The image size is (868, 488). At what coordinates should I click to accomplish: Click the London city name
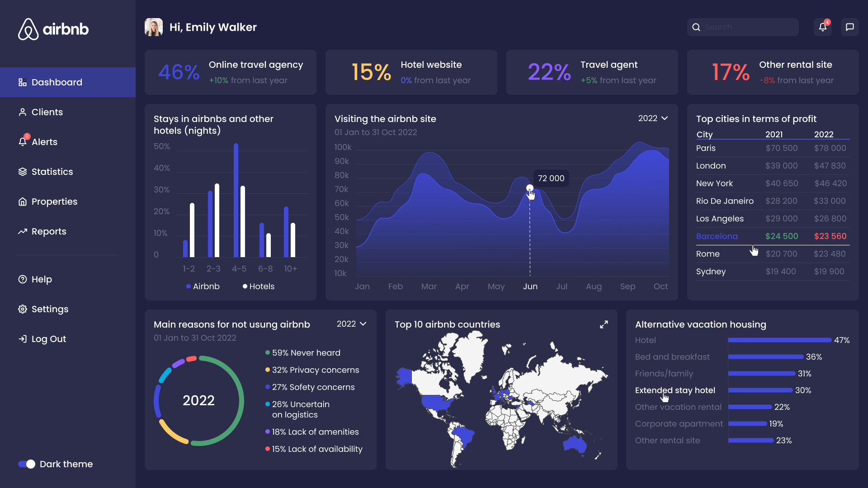[x=711, y=166]
